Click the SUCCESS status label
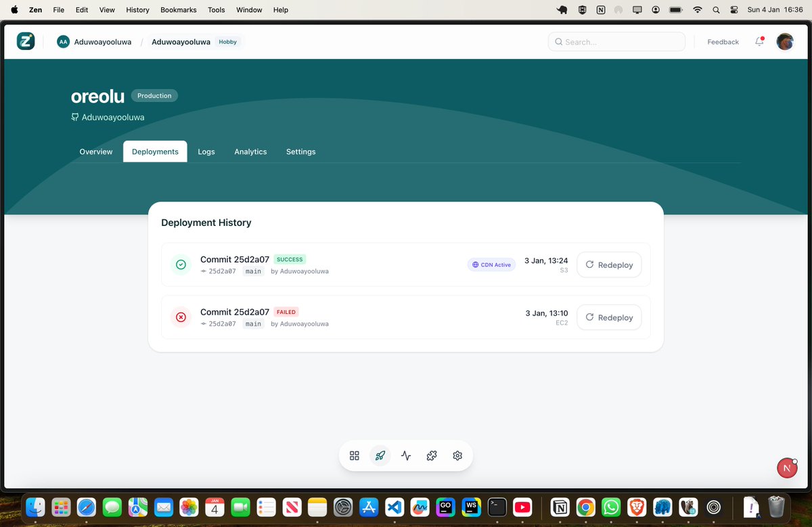 click(x=290, y=259)
